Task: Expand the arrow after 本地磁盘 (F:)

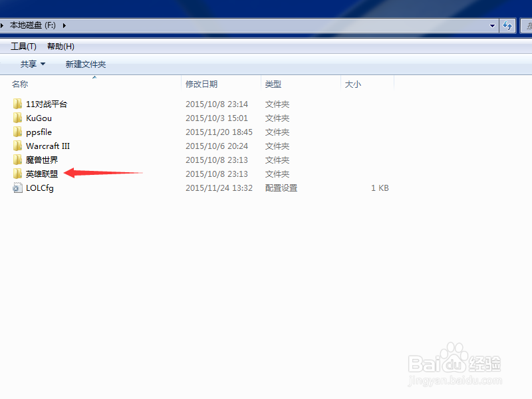Action: click(x=64, y=25)
